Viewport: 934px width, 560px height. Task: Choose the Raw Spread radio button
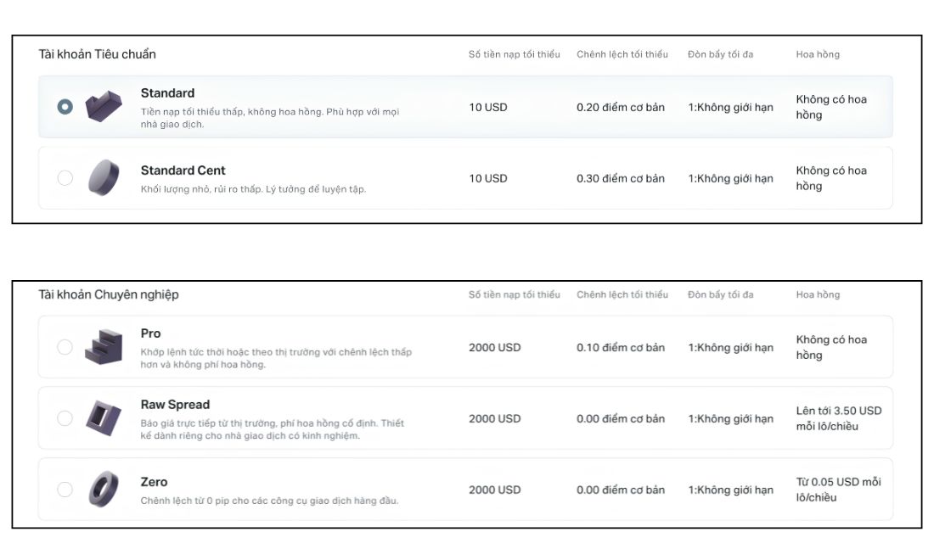click(x=65, y=418)
